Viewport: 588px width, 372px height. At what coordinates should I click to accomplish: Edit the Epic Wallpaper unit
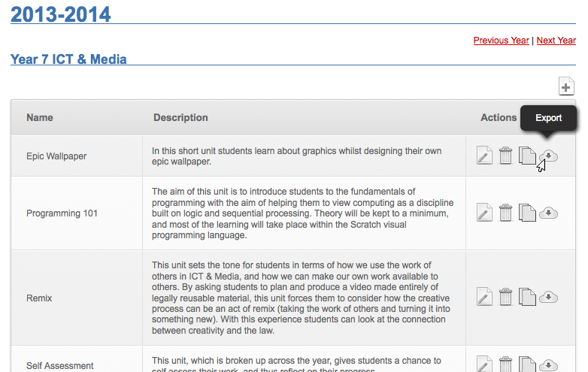[485, 156]
